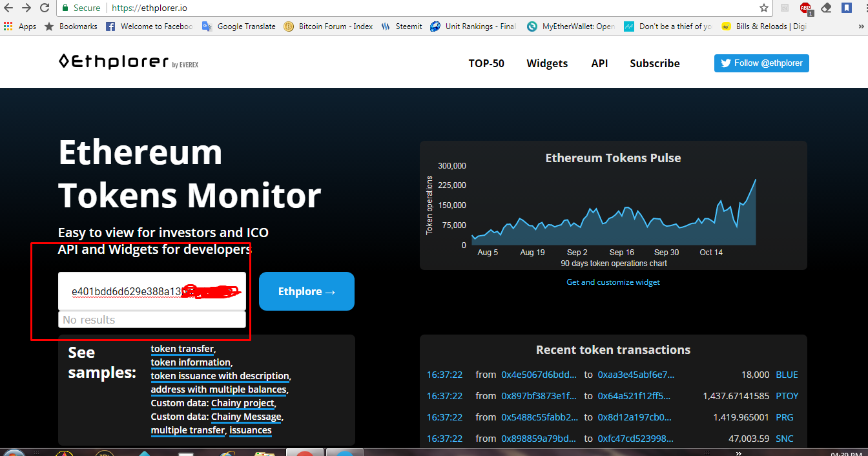This screenshot has height=456, width=868.
Task: Open the PTOY token link
Action: coord(787,396)
